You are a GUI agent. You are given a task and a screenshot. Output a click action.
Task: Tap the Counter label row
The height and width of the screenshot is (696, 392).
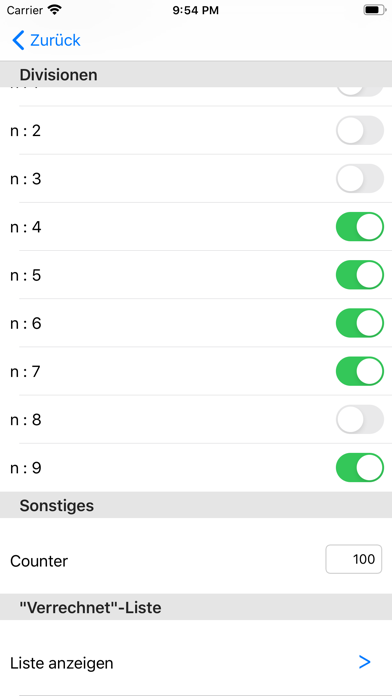(x=196, y=561)
